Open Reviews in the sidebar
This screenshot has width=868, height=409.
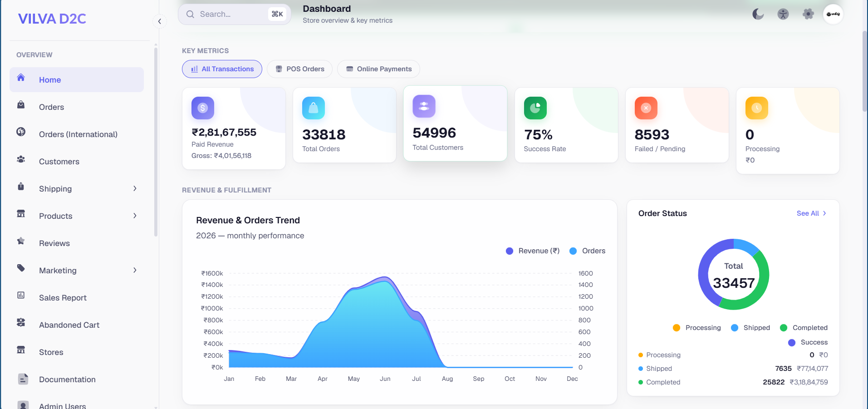[x=77, y=243]
